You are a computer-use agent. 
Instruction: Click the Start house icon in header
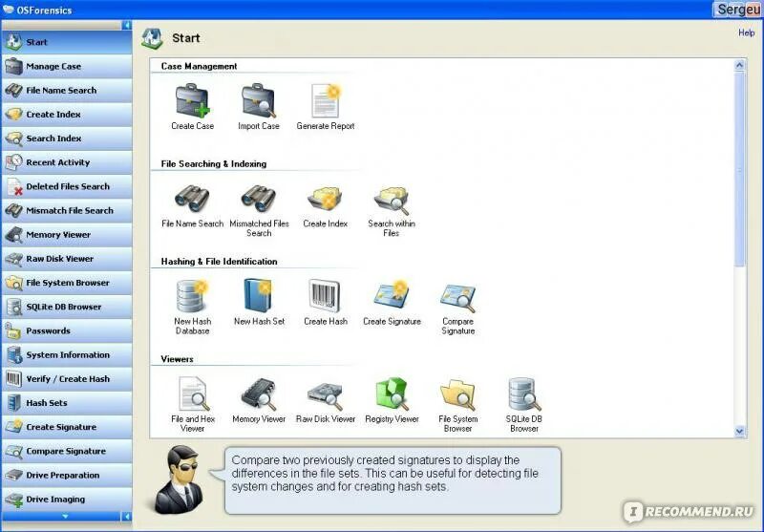click(152, 38)
